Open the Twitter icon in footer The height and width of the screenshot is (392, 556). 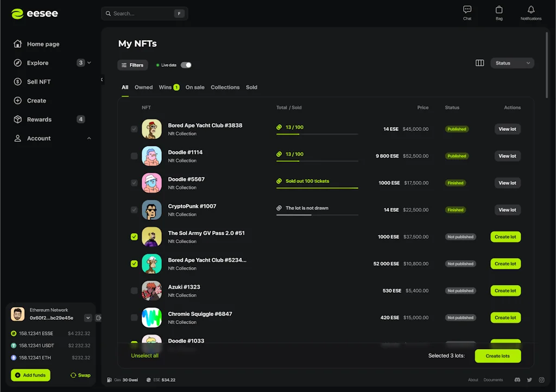tap(529, 380)
